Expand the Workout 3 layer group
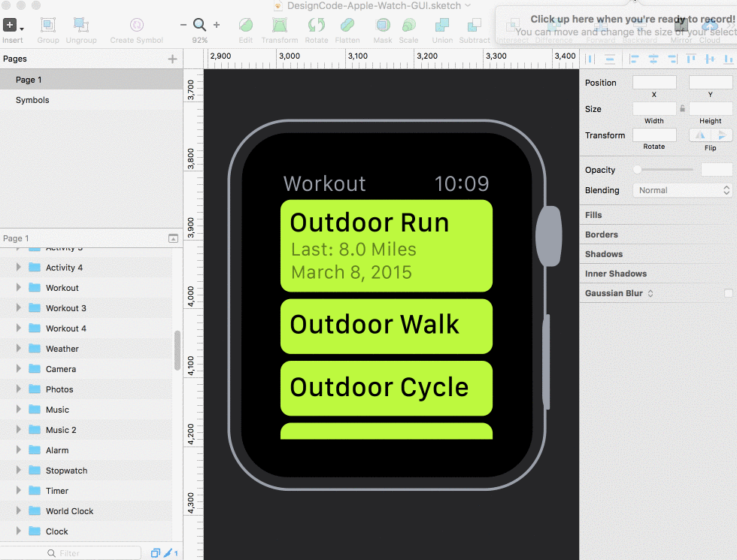The width and height of the screenshot is (737, 560). pyautogui.click(x=19, y=308)
